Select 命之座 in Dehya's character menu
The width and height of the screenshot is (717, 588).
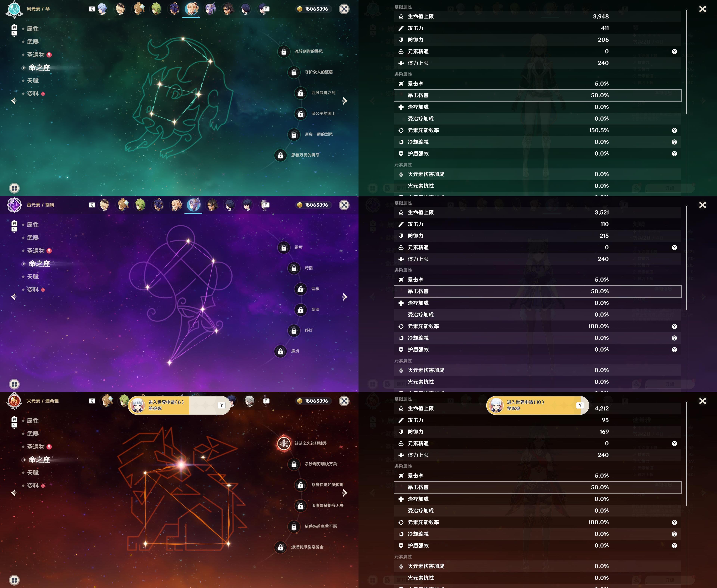pos(39,460)
